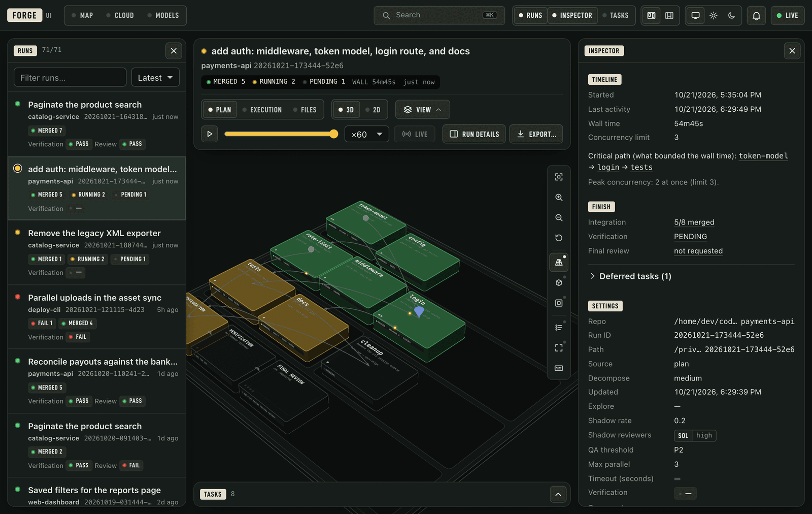Click the timeline scrubber handle
The height and width of the screenshot is (514, 812).
(x=333, y=134)
